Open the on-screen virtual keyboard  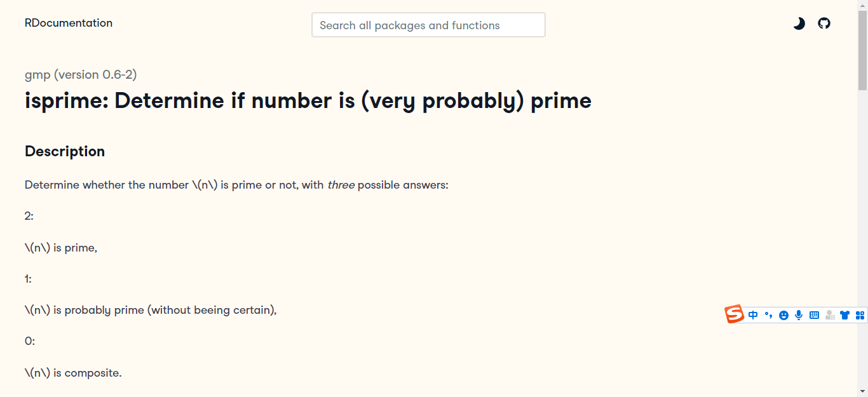coord(814,314)
